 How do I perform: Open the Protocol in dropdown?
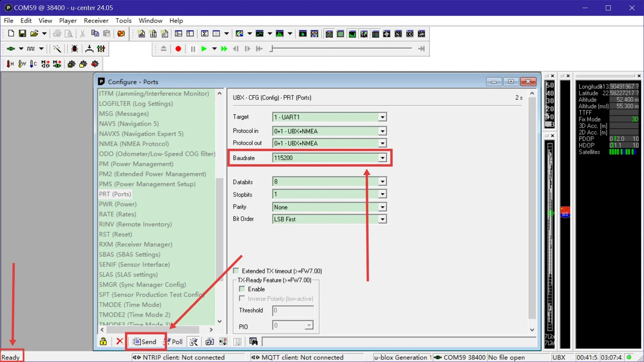tap(382, 131)
